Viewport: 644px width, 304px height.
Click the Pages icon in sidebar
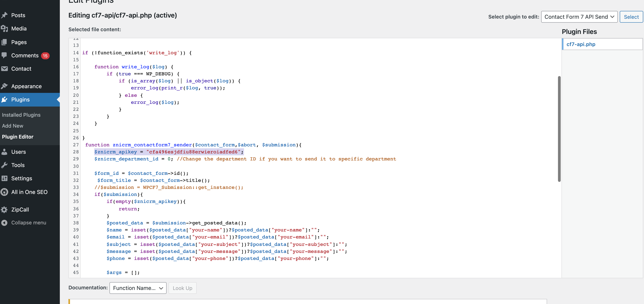click(x=4, y=42)
